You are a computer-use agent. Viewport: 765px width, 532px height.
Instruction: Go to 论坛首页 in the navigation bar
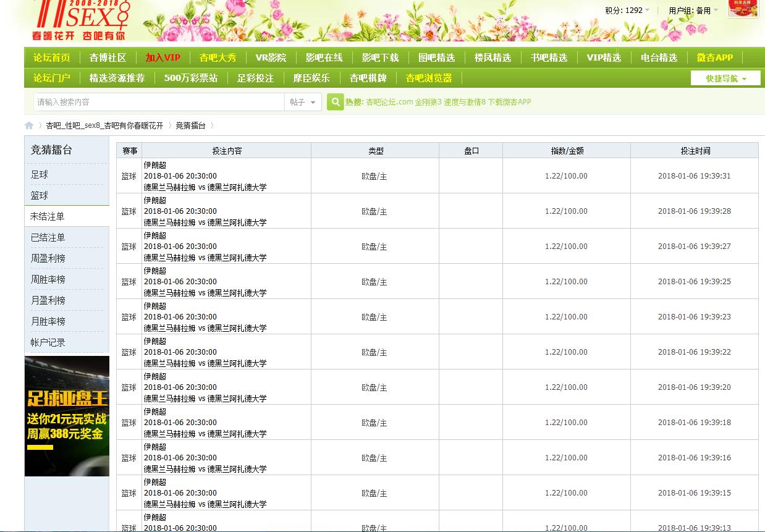point(52,57)
